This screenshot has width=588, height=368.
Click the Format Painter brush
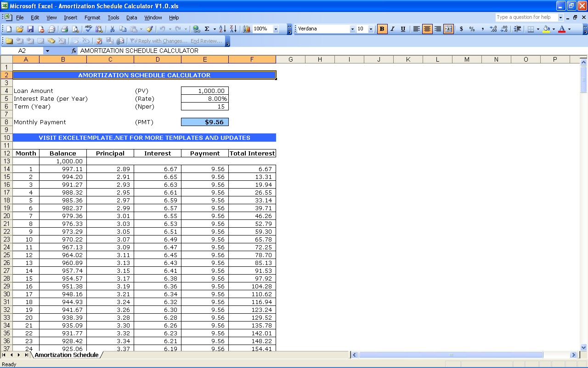pyautogui.click(x=149, y=29)
